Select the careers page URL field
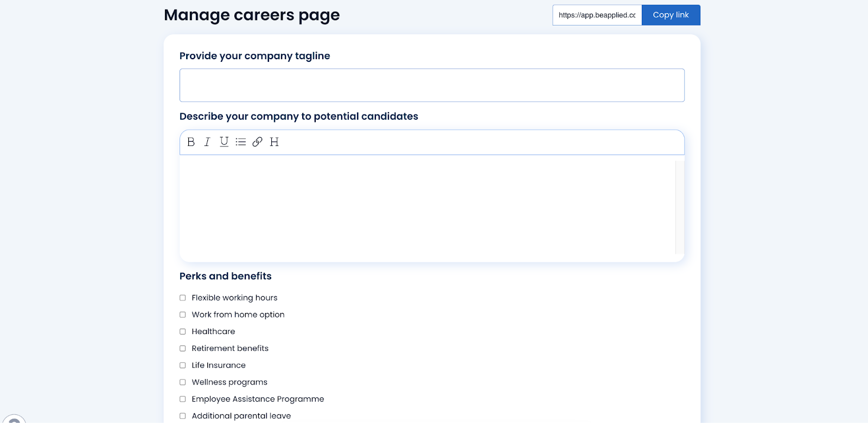 tap(597, 15)
